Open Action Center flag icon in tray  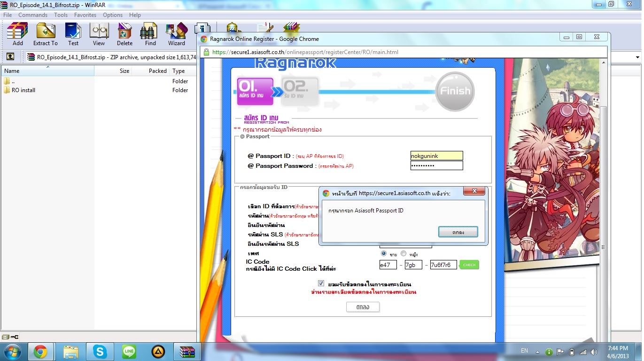560,352
